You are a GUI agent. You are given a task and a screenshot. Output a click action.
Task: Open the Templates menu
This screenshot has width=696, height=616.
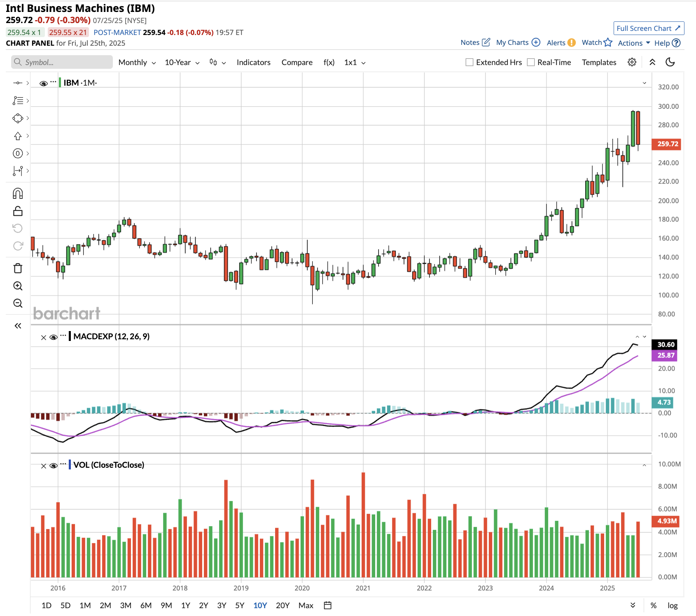coord(599,62)
